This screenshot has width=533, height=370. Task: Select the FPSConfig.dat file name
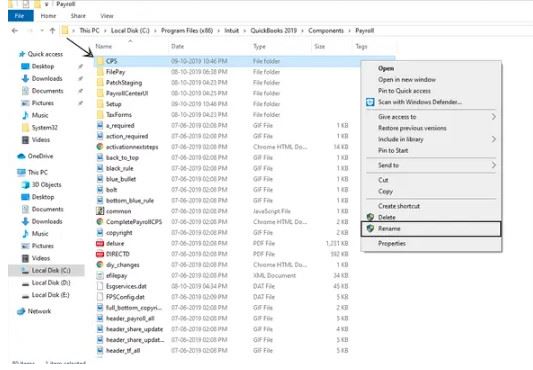click(x=125, y=297)
